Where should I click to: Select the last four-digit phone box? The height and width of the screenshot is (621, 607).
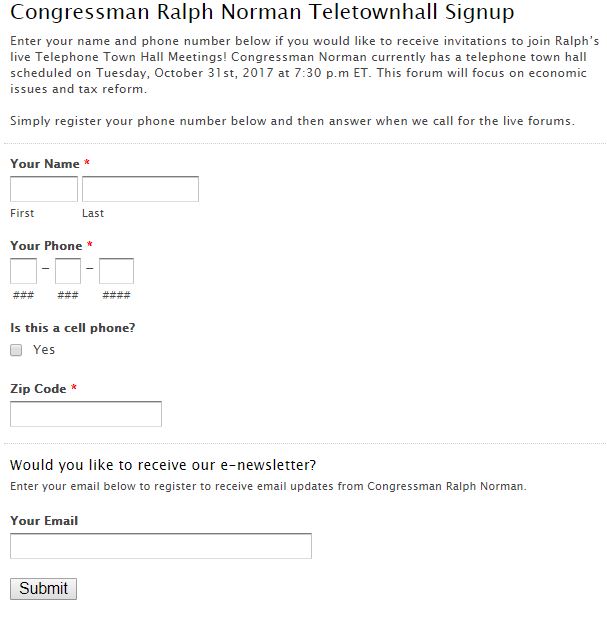point(116,271)
